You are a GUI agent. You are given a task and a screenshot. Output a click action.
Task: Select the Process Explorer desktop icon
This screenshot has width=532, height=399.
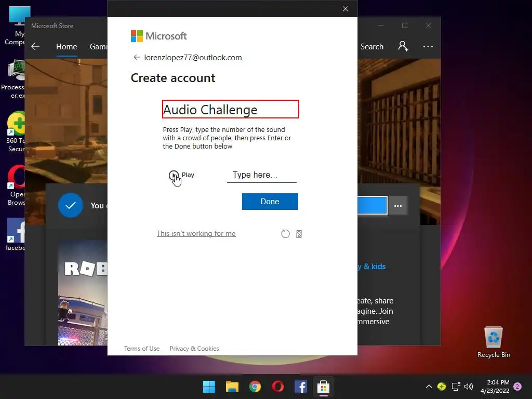13,79
